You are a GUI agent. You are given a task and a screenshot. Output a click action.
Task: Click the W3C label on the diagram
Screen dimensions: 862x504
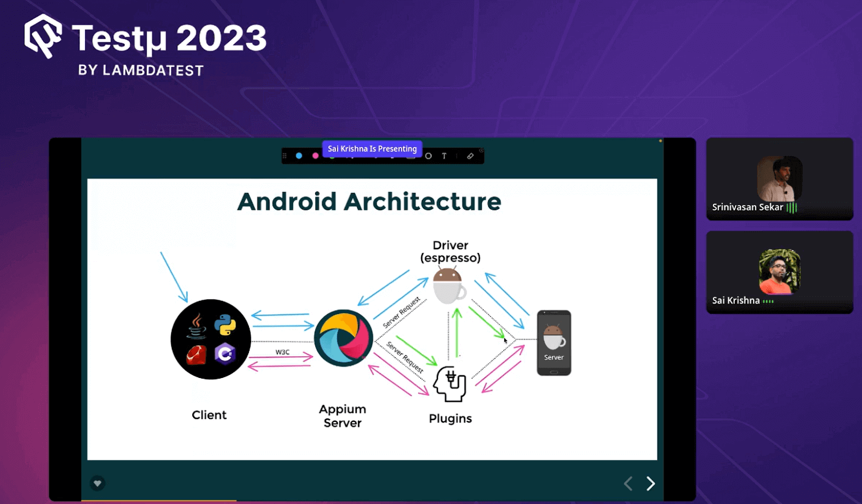click(x=282, y=353)
